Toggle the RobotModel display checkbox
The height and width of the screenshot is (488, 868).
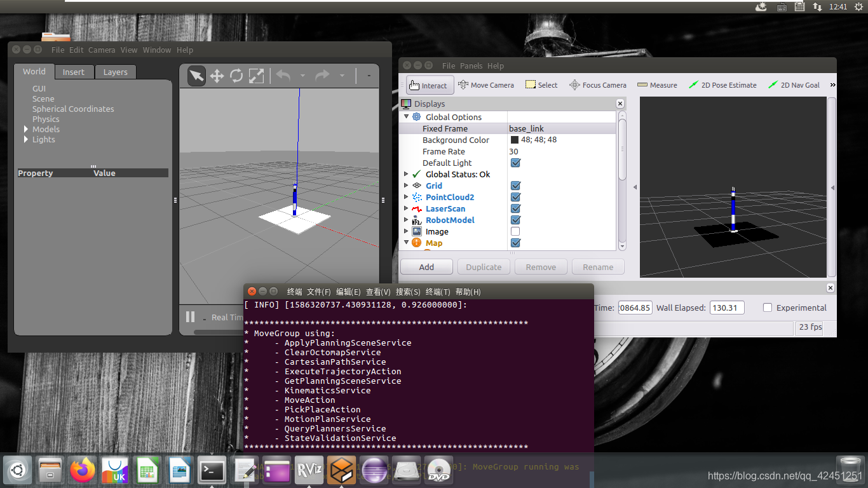pyautogui.click(x=515, y=220)
